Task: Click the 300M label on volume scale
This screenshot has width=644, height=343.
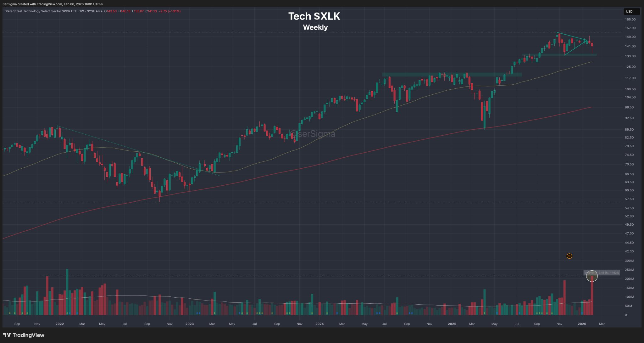Action: (629, 261)
